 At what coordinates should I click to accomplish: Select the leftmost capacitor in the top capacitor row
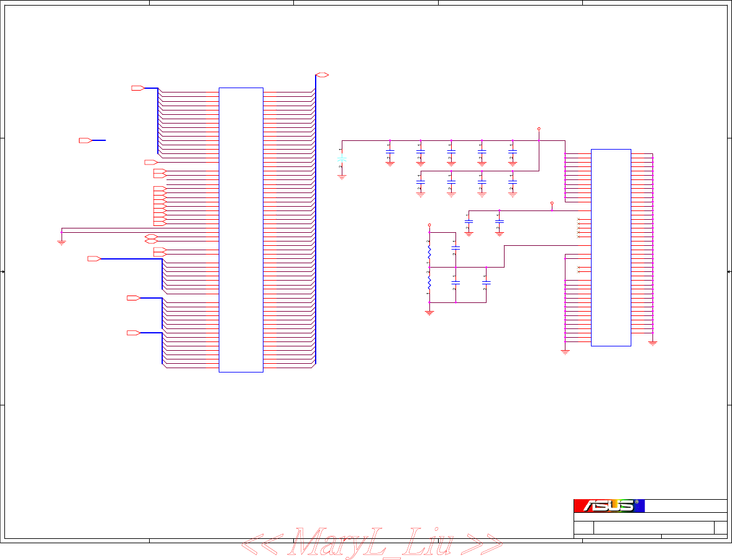click(x=390, y=151)
